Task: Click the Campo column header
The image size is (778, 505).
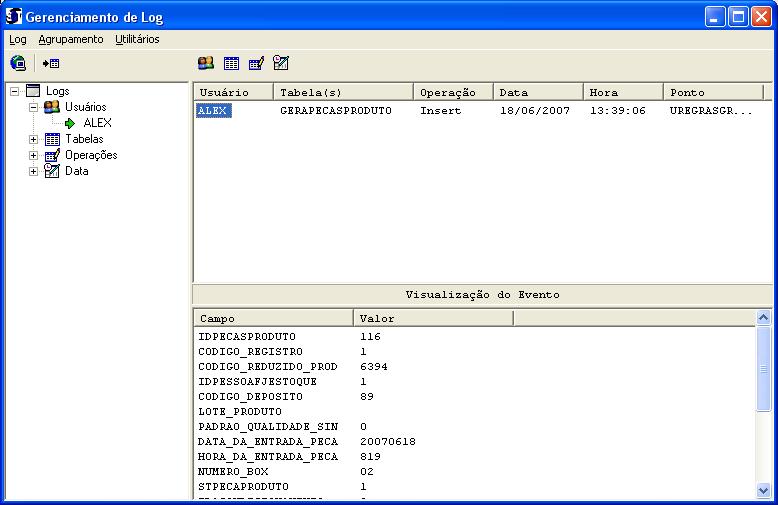Action: point(273,318)
